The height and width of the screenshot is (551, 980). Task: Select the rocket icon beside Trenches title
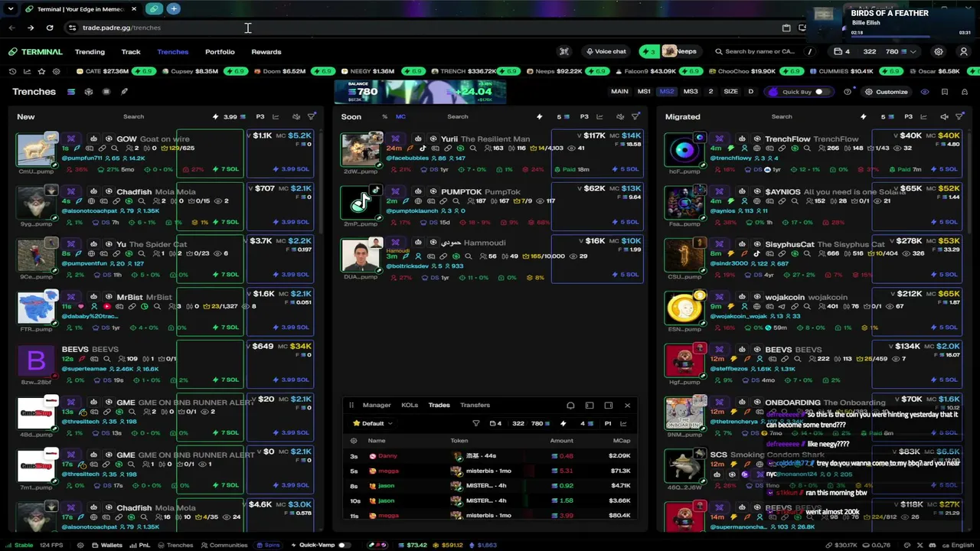(x=124, y=92)
